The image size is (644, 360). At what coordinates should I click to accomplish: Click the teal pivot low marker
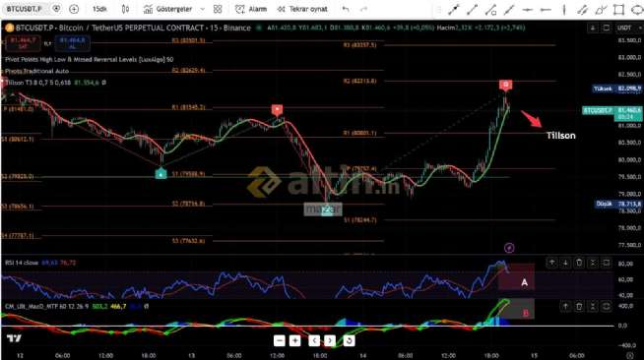click(x=161, y=173)
